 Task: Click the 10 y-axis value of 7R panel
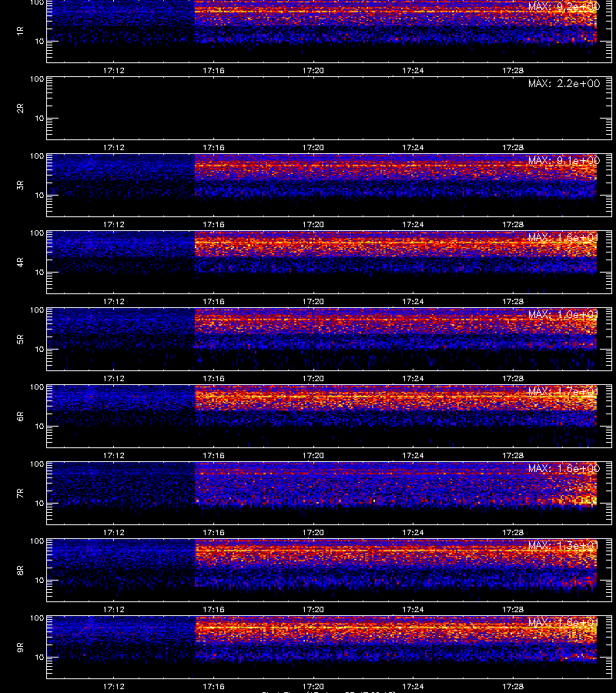[x=39, y=504]
